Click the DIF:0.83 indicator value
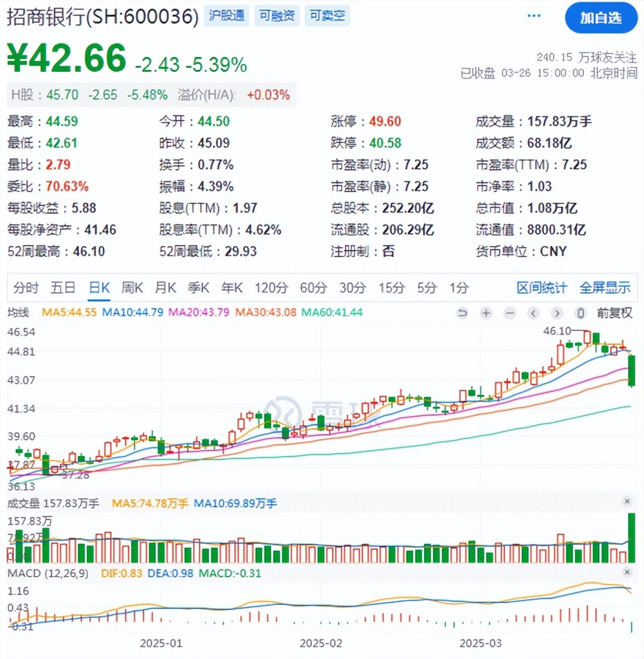This screenshot has height=659, width=644. coord(121,573)
